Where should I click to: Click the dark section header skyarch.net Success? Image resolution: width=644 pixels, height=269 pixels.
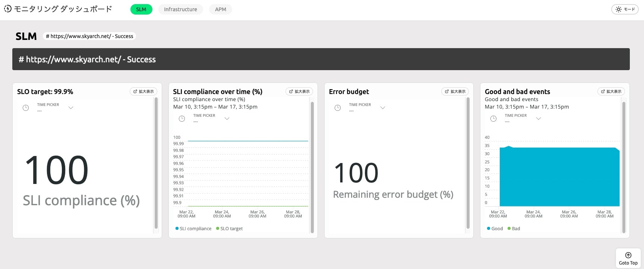pos(321,59)
